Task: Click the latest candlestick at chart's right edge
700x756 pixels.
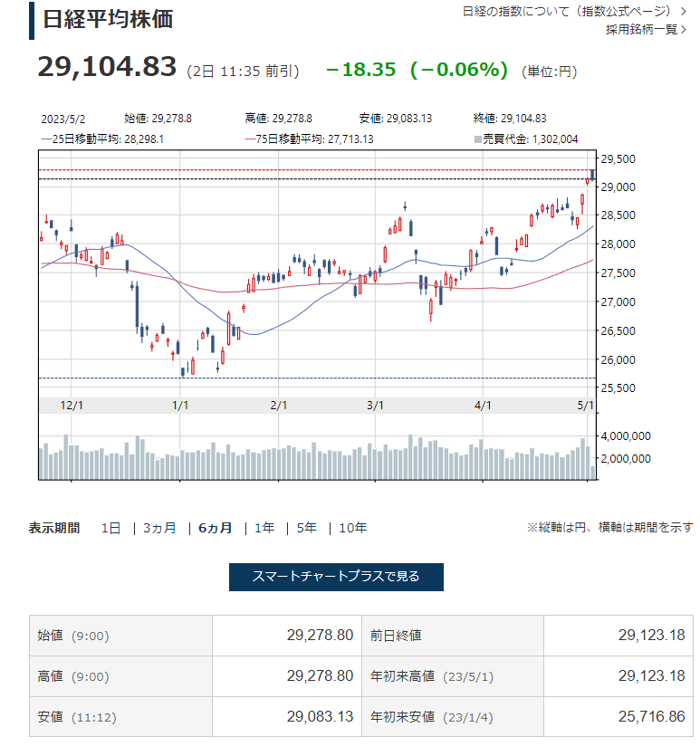Action: coord(592,175)
